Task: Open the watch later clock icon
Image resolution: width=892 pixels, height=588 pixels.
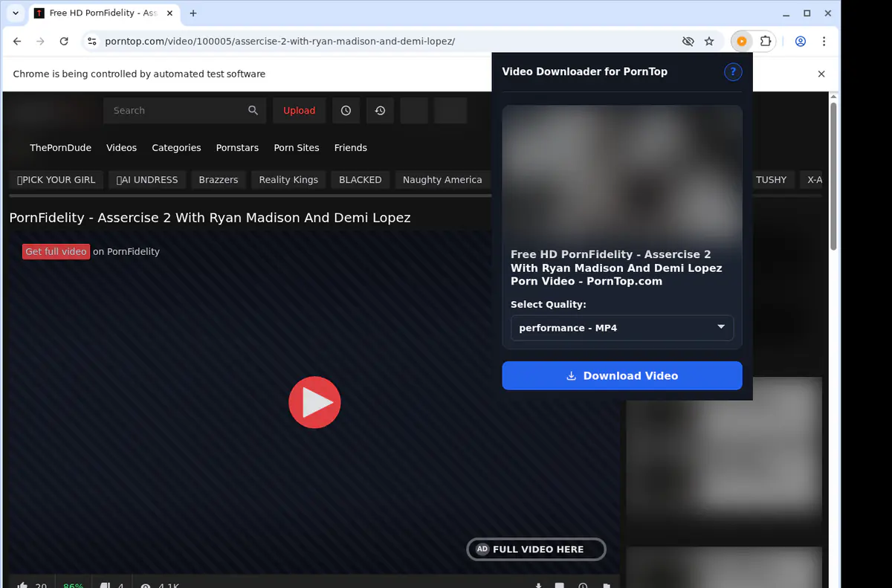Action: tap(346, 111)
